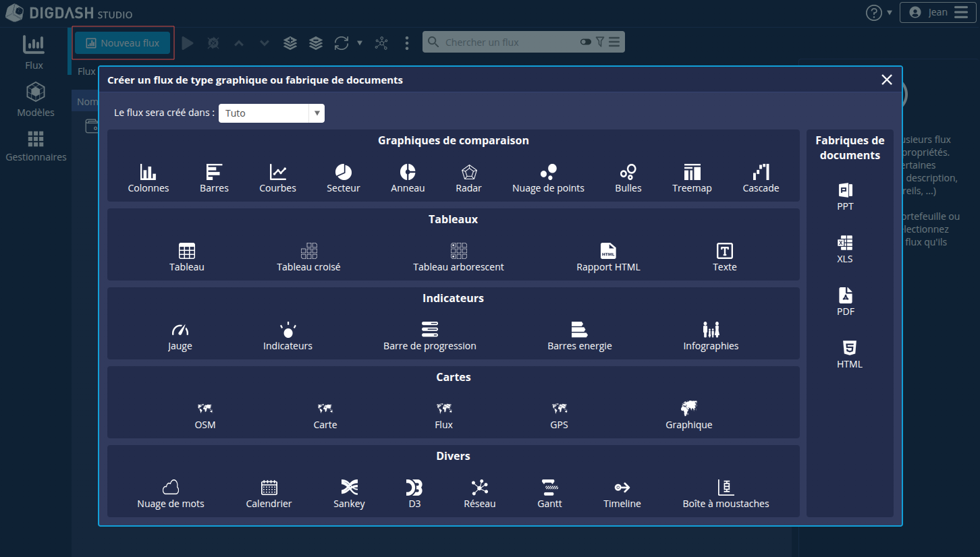Select the Secteur pie chart
Screen dimensions: 980x557
click(344, 179)
